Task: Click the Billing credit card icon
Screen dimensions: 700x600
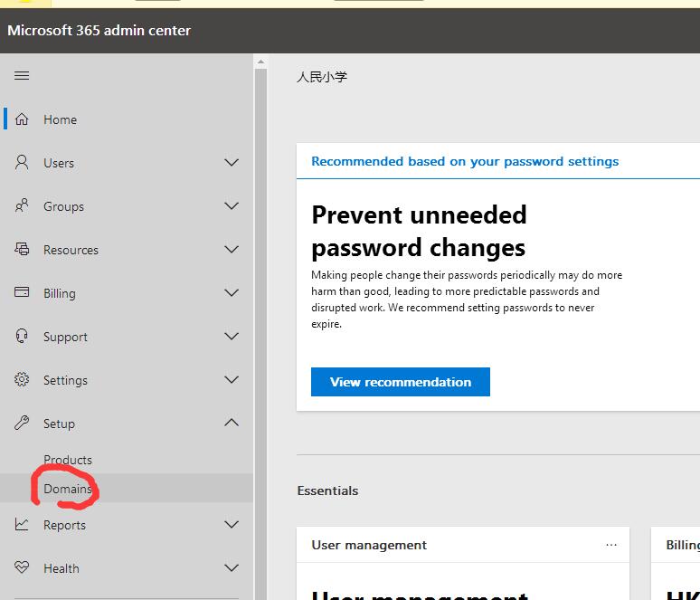Action: 22,292
